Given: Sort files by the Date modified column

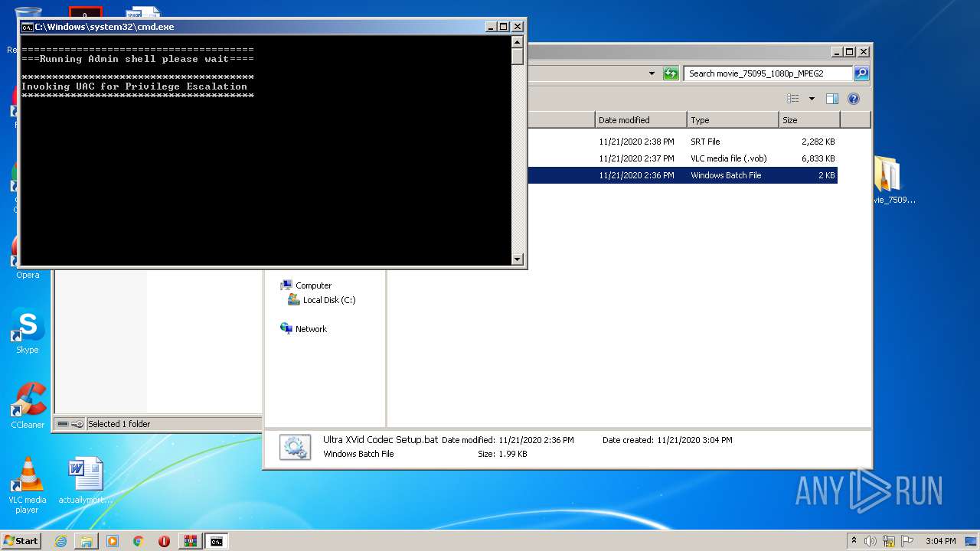Looking at the screenshot, I should pos(641,120).
